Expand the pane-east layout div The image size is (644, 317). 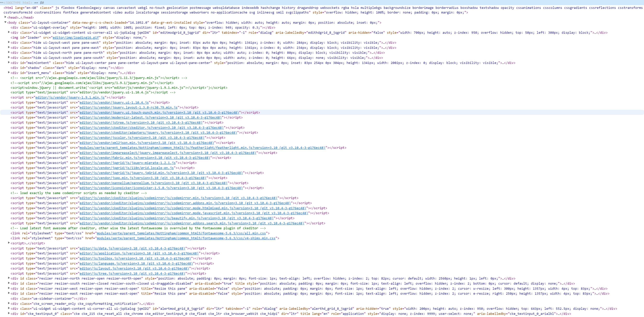9,47
